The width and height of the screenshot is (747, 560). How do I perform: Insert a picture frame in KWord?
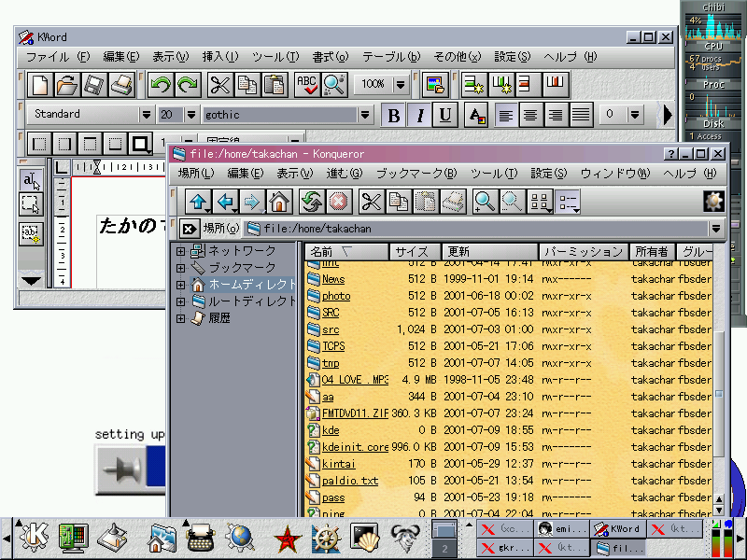[x=435, y=85]
